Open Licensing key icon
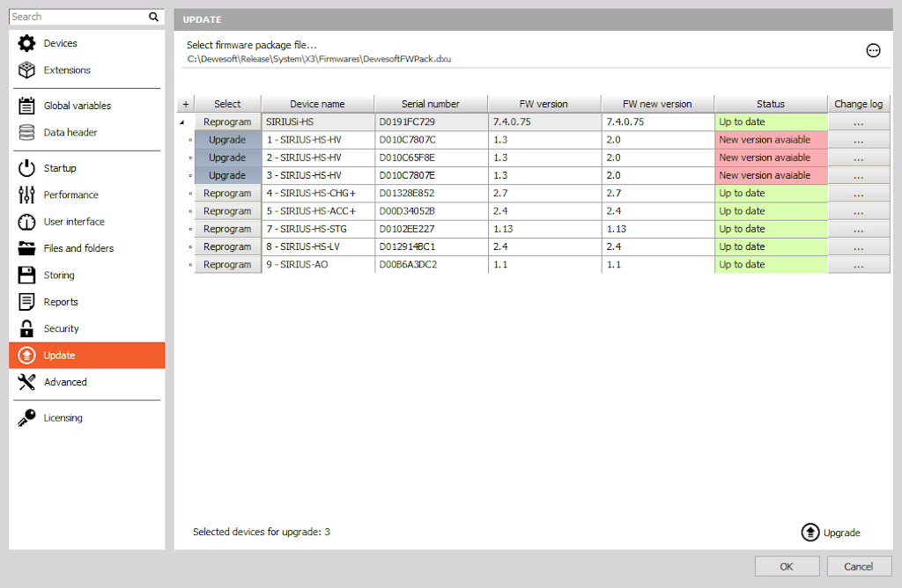 [x=26, y=417]
